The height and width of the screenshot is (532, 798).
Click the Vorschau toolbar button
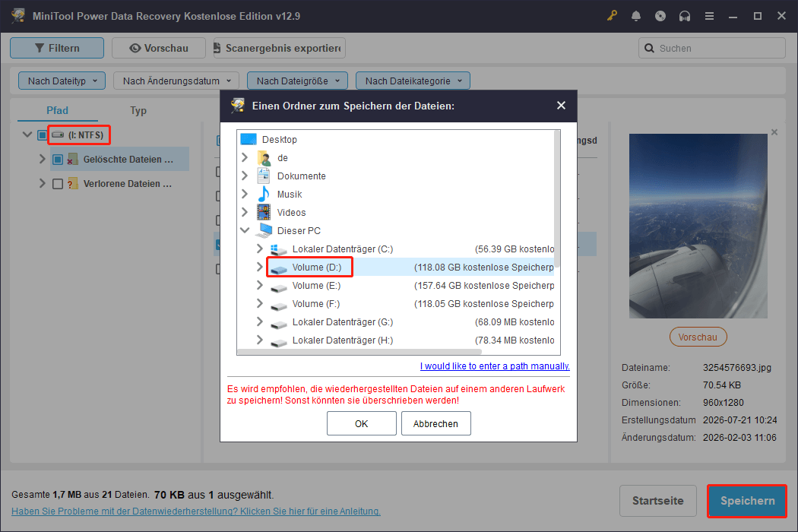click(x=159, y=48)
